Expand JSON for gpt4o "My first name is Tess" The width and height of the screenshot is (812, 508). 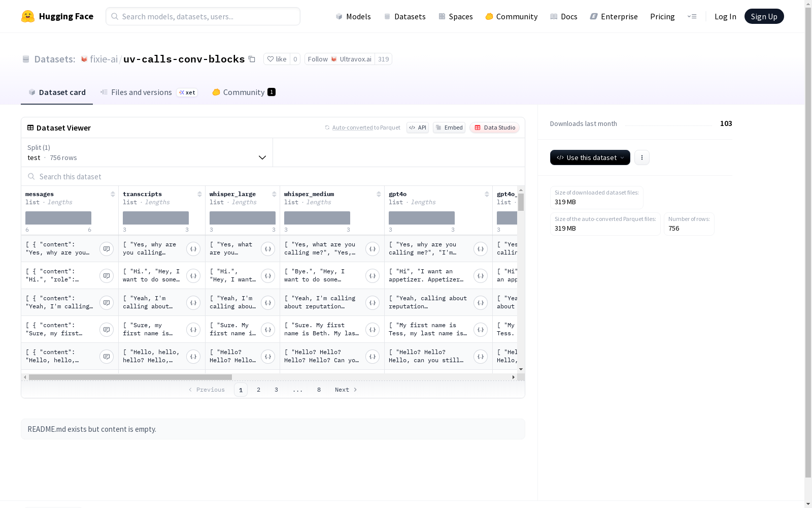(481, 330)
